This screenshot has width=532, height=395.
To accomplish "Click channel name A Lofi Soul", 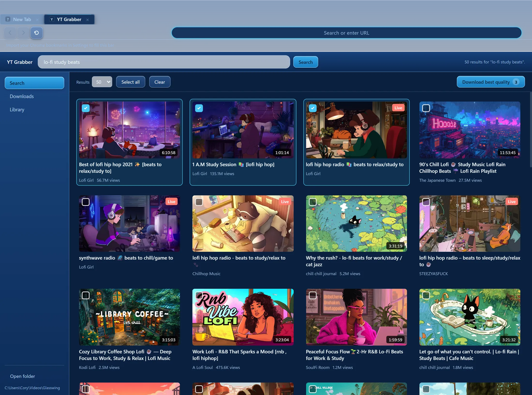I will [202, 367].
